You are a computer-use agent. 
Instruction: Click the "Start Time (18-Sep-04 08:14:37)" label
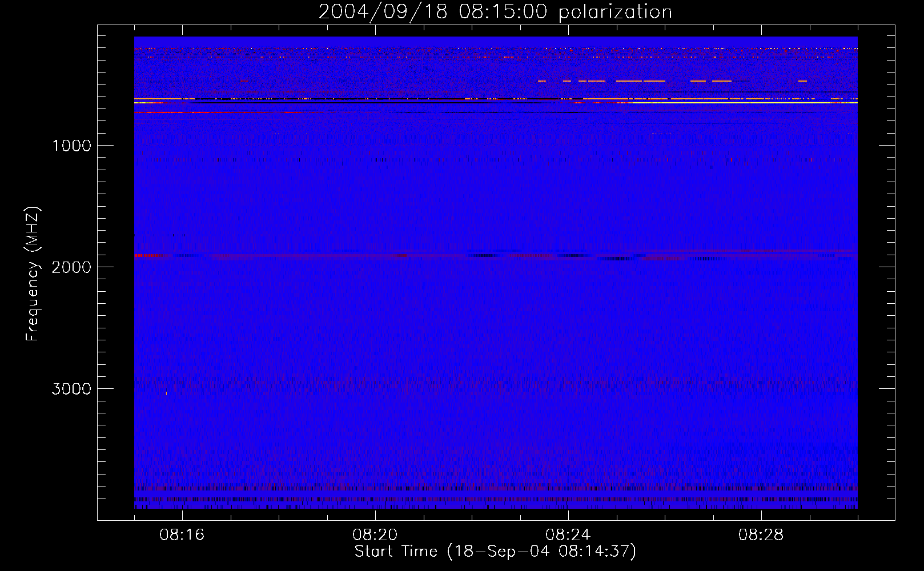[x=495, y=552]
